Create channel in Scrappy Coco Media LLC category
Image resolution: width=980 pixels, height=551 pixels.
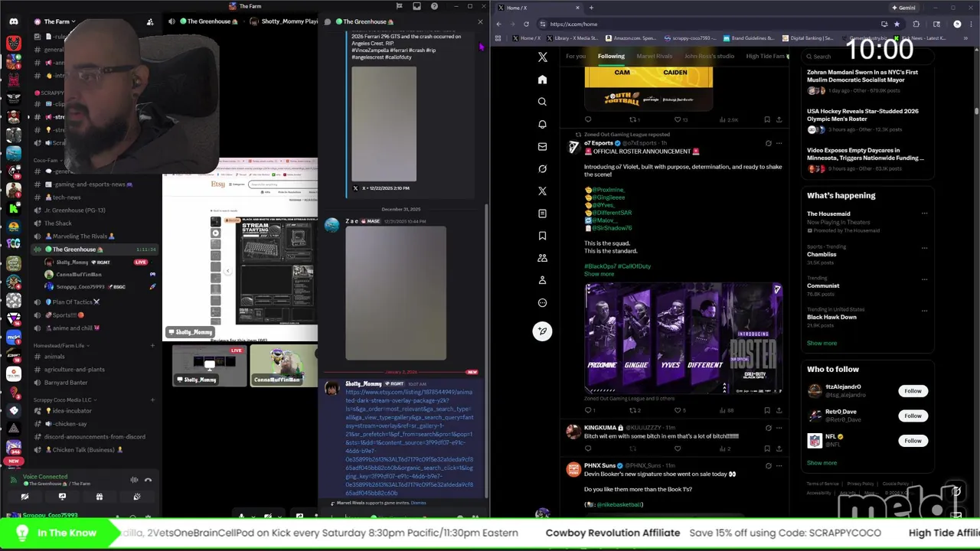tap(152, 399)
